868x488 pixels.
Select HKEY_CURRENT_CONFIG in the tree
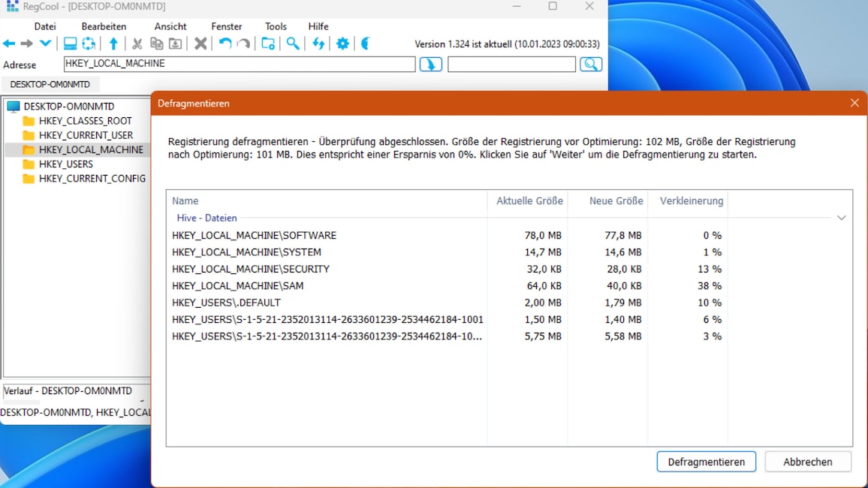pos(92,178)
